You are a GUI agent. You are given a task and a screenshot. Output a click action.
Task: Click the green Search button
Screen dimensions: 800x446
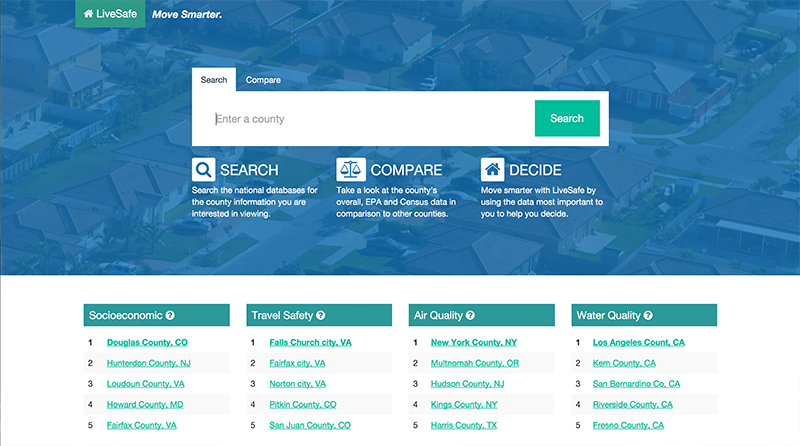(567, 118)
